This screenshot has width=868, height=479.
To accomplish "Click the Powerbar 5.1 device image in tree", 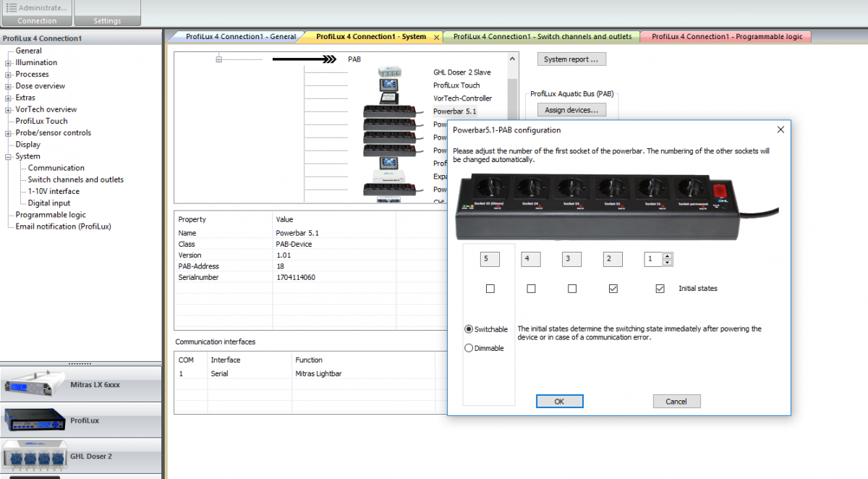I will coord(393,111).
